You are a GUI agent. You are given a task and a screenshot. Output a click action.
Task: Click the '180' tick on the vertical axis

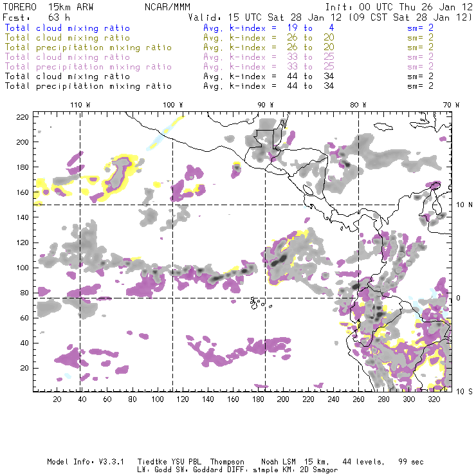23,167
